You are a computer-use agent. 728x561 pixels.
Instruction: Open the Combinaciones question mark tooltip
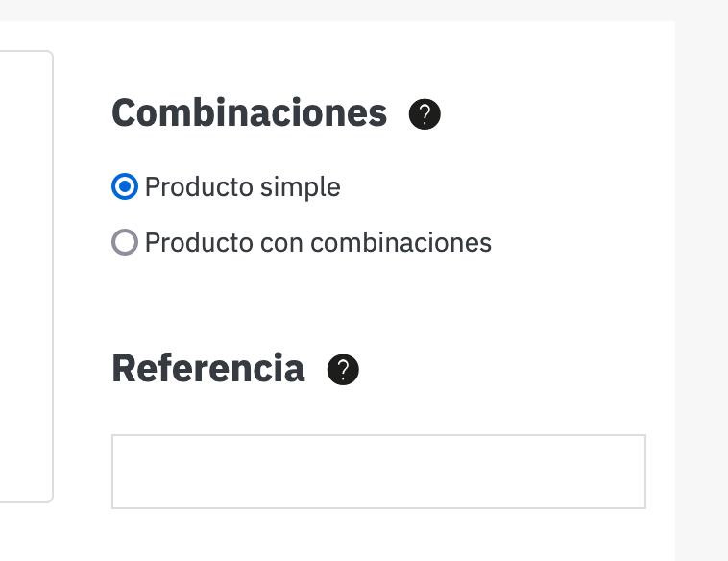point(425,115)
